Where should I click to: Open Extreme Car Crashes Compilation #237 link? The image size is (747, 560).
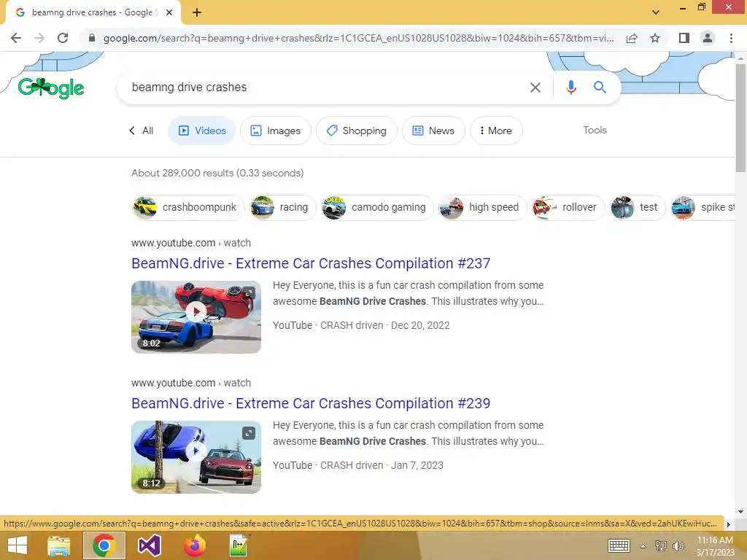[311, 263]
